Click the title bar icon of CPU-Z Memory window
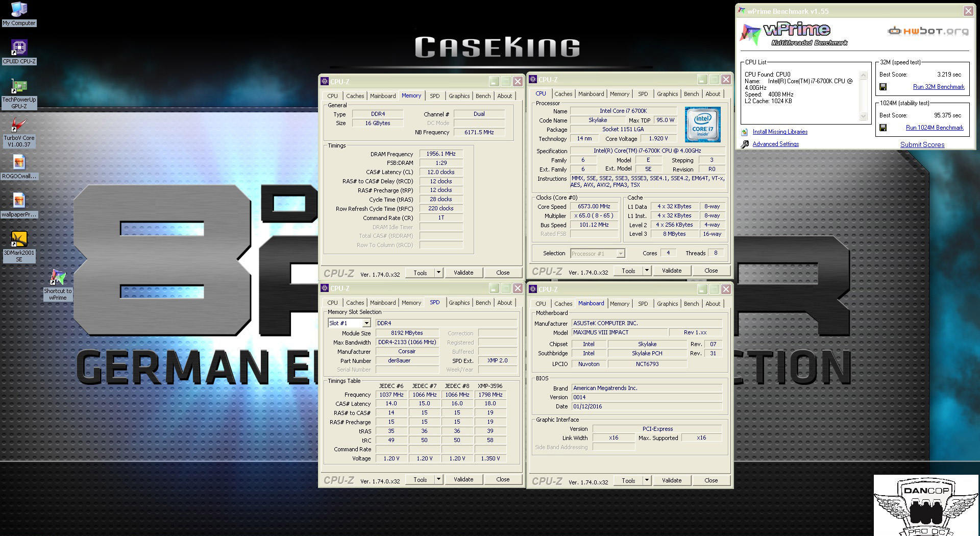The image size is (980, 536). tap(324, 81)
